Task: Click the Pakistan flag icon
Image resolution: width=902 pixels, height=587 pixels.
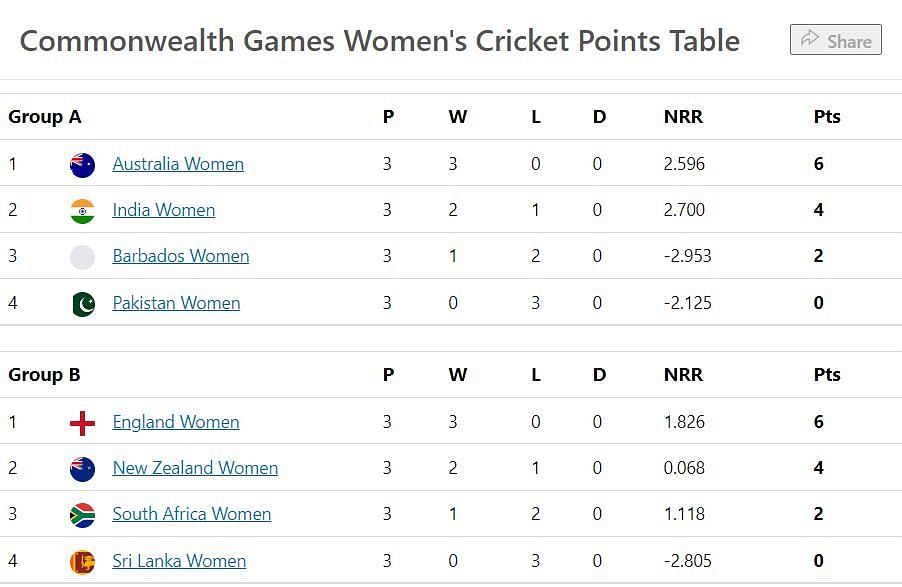Action: tap(82, 304)
